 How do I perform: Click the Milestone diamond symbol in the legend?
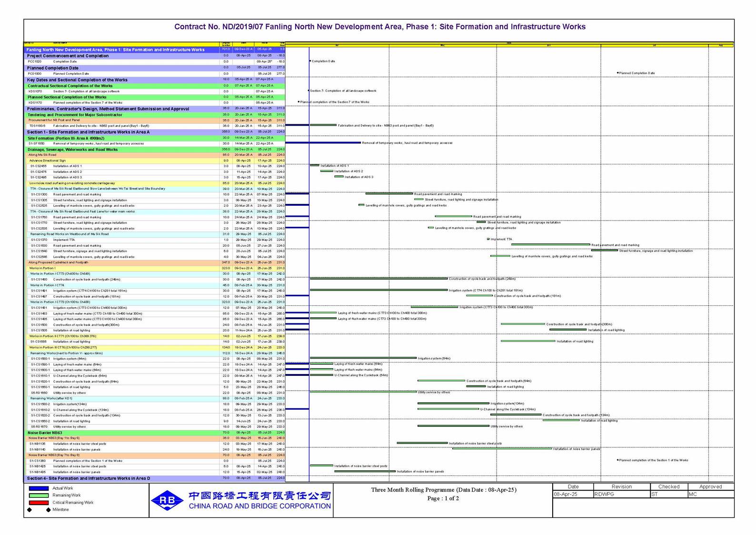[x=30, y=510]
